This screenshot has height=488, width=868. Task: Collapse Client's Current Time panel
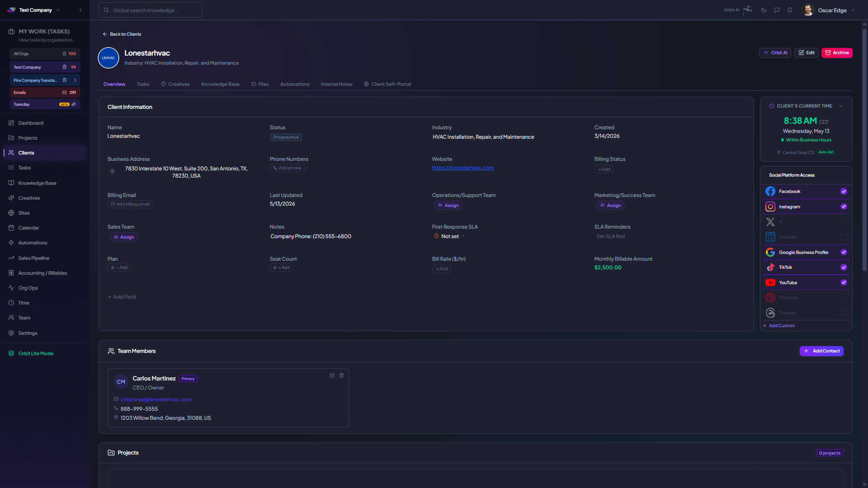[841, 106]
